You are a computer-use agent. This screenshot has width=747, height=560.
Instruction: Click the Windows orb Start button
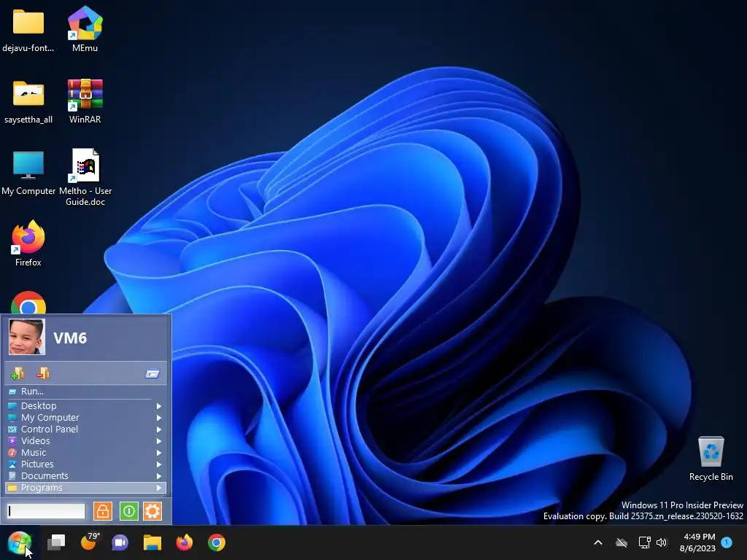point(20,542)
